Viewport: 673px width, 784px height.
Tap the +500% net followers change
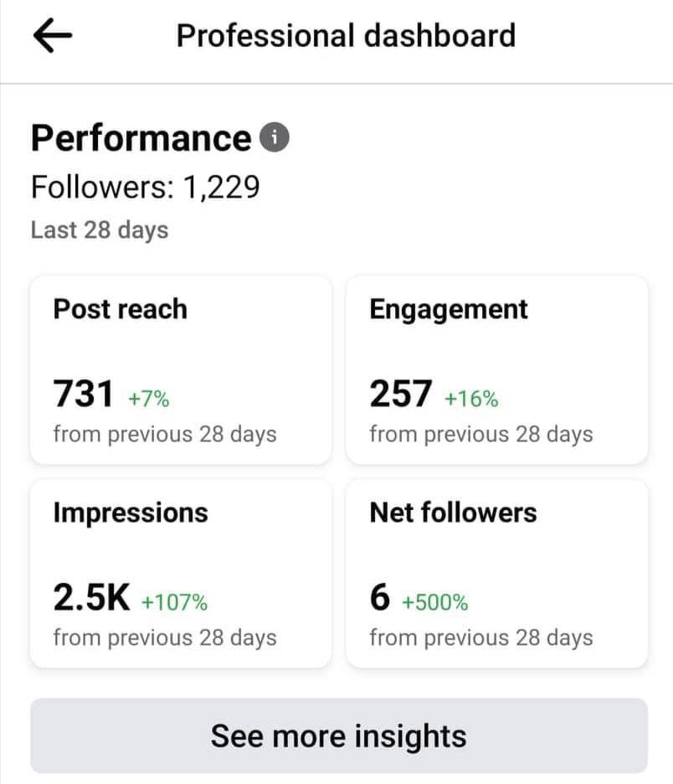[434, 602]
